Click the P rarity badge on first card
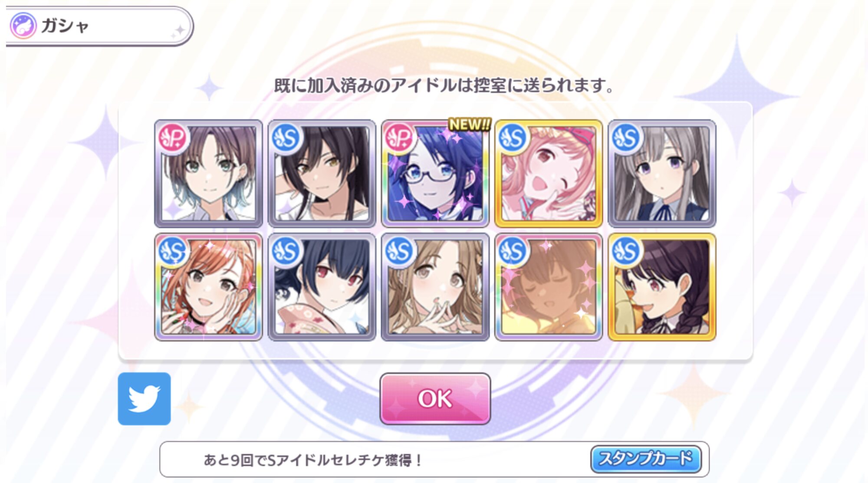 [173, 138]
